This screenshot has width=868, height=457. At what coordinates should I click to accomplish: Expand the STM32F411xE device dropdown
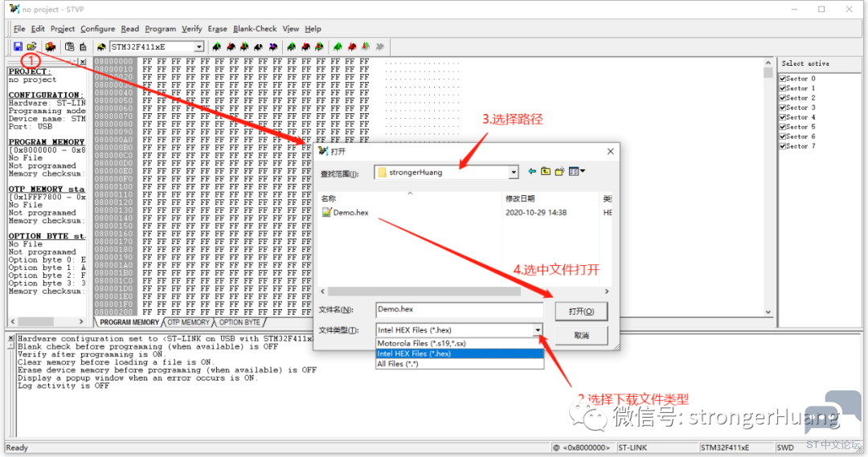click(x=199, y=47)
